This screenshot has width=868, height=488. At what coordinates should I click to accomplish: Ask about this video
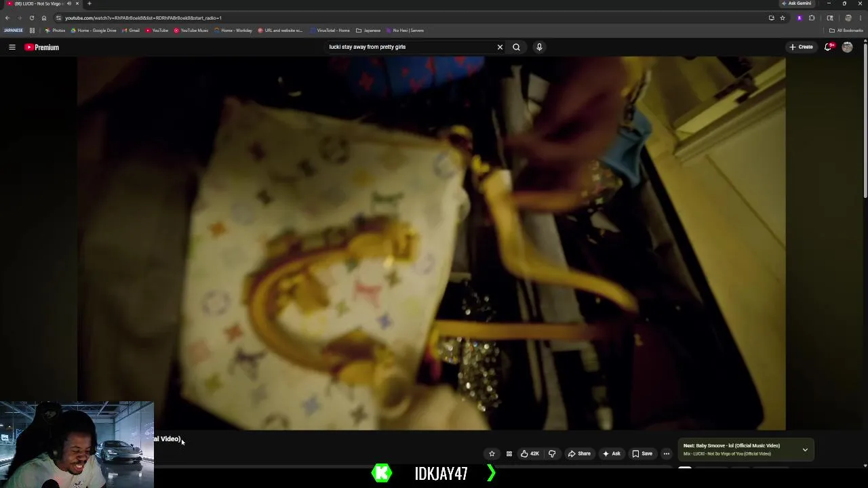tap(611, 453)
